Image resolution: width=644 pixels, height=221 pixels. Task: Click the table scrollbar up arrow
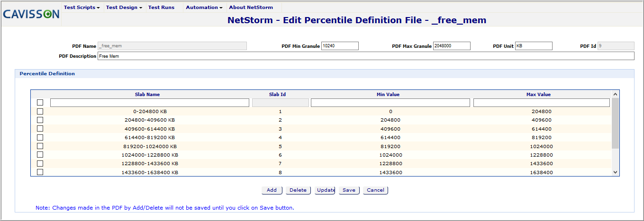pyautogui.click(x=615, y=94)
